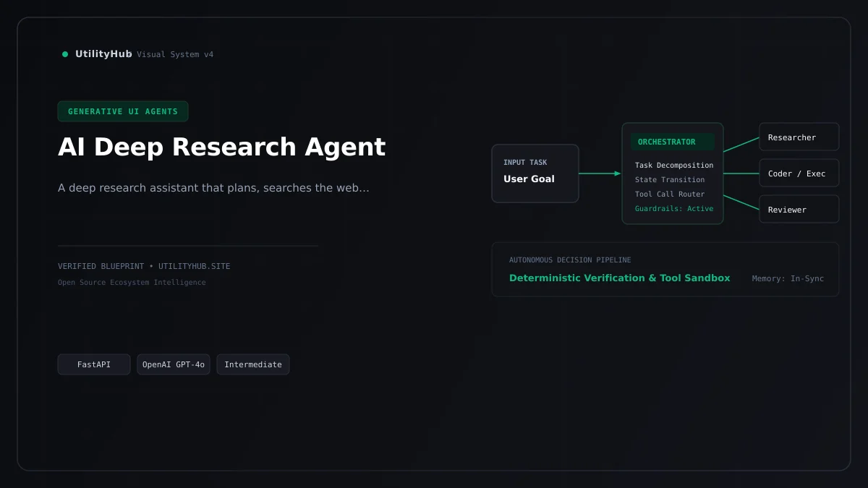Select the OpenAI GPT-4o tag
Image resolution: width=868 pixels, height=488 pixels.
(174, 364)
